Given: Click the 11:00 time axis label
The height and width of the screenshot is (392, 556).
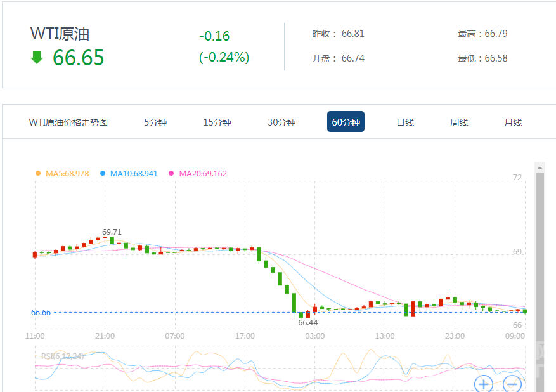Looking at the screenshot, I should pyautogui.click(x=35, y=336).
